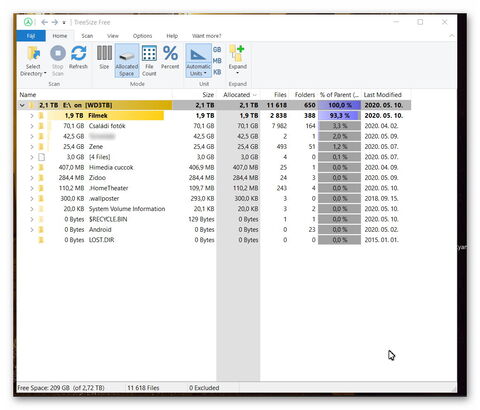Image resolution: width=480 pixels, height=410 pixels.
Task: Switch to Size display mode
Action: 104,57
